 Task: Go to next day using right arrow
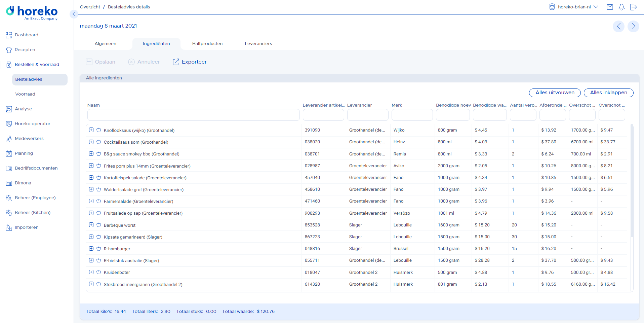[x=633, y=26]
